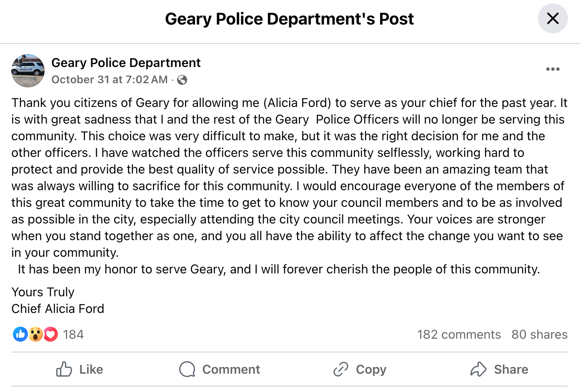Image resolution: width=580 pixels, height=392 pixels.
Task: Open the 182 comments link
Action: point(459,335)
